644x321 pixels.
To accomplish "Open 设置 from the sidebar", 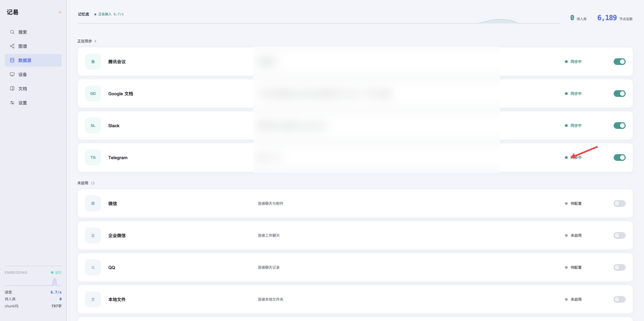I will pos(33,103).
